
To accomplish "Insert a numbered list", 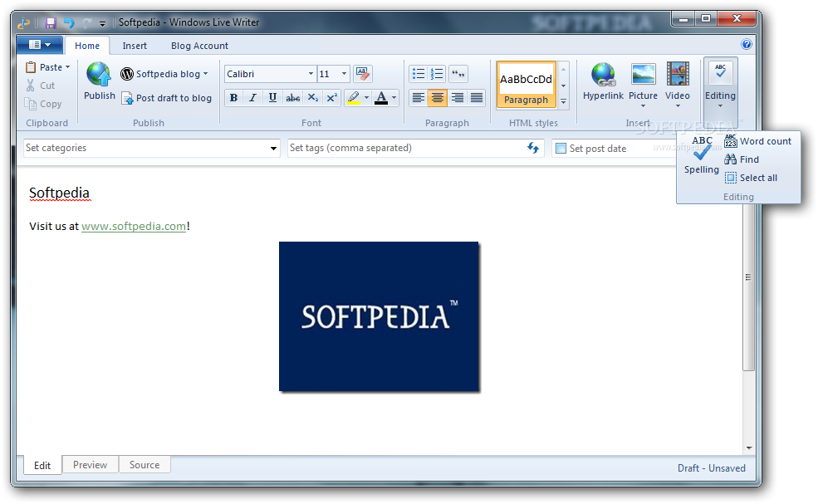I will [x=437, y=74].
